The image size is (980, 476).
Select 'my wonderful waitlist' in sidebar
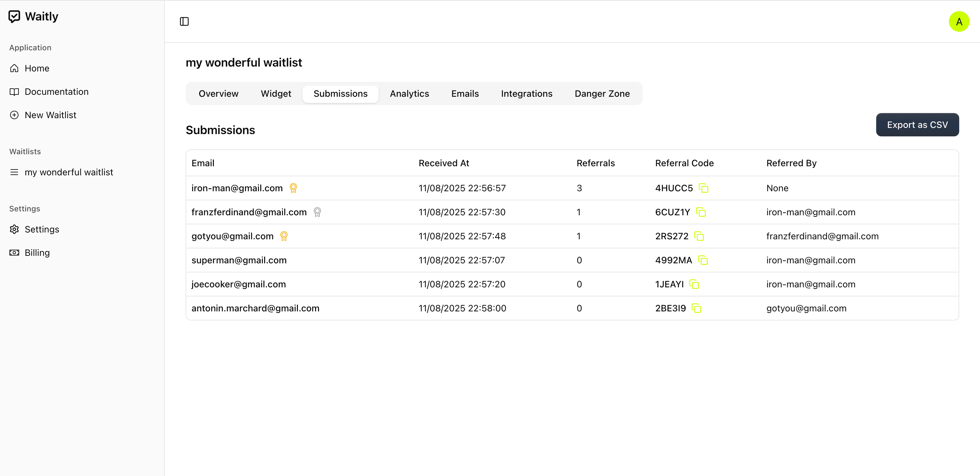point(68,172)
